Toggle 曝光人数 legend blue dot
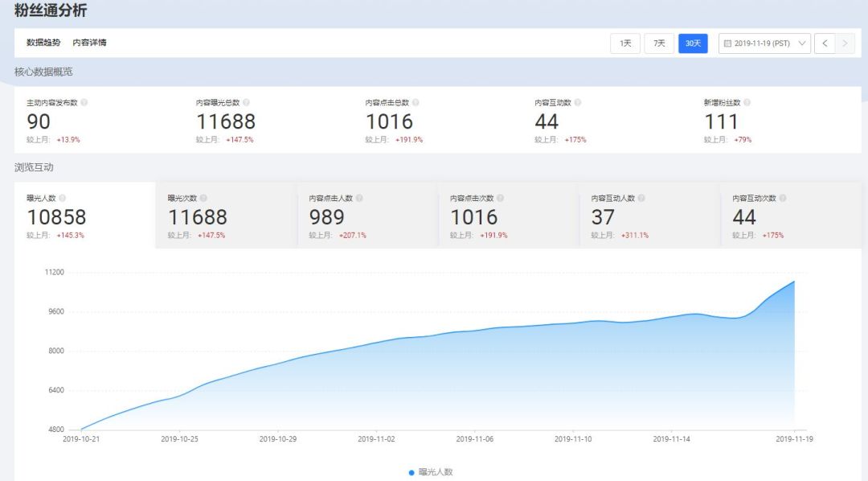Image resolution: width=868 pixels, height=481 pixels. tap(412, 472)
